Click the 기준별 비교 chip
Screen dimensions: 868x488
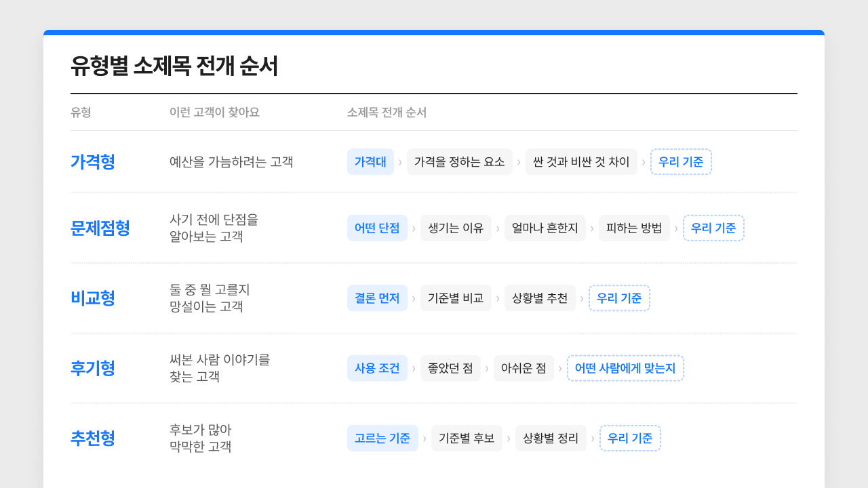click(456, 298)
